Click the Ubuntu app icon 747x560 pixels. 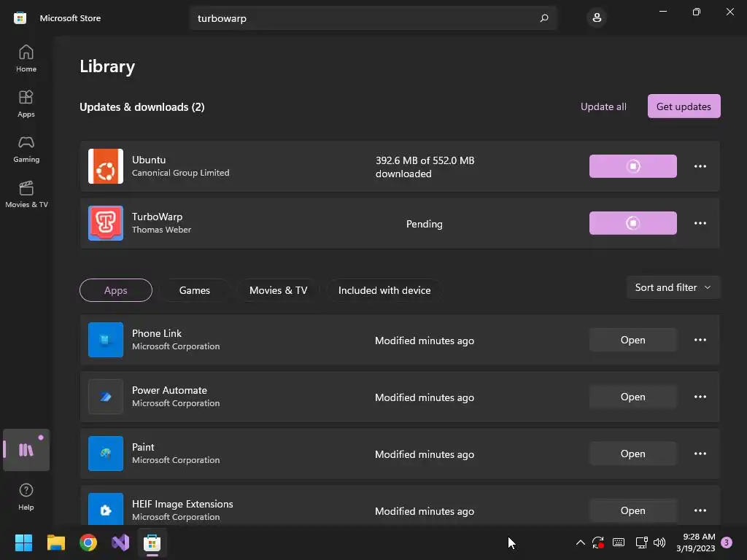tap(106, 166)
